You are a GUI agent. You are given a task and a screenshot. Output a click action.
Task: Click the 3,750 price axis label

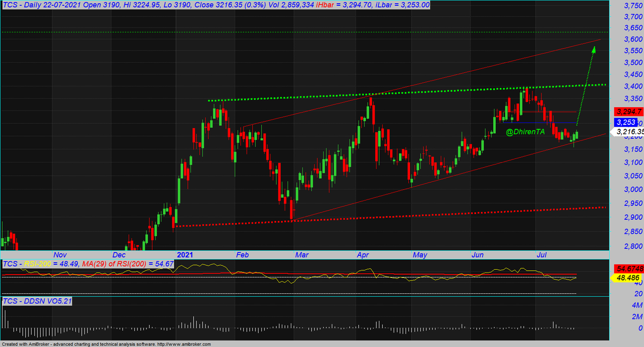coord(633,6)
